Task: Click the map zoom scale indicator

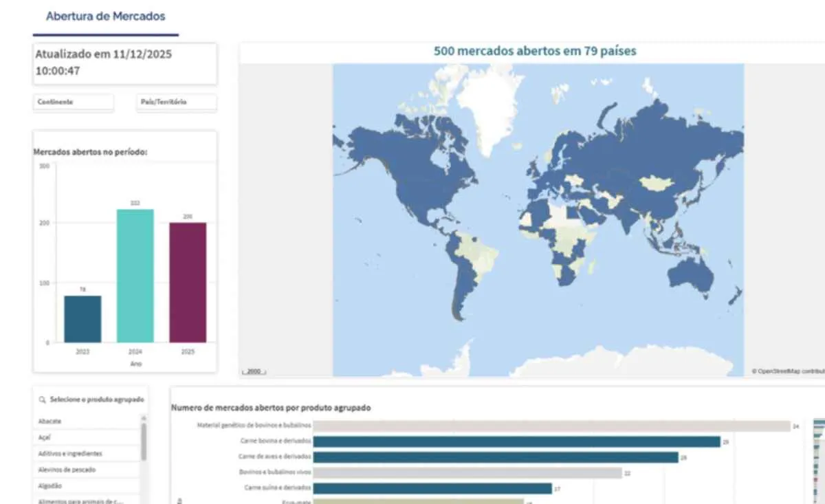Action: click(252, 371)
